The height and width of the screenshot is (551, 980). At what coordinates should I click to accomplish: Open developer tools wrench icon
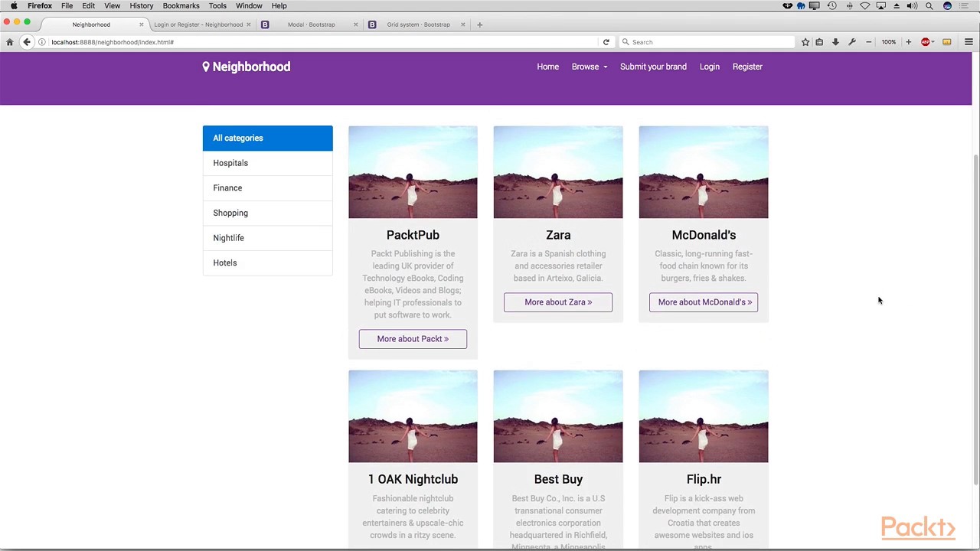(x=852, y=42)
